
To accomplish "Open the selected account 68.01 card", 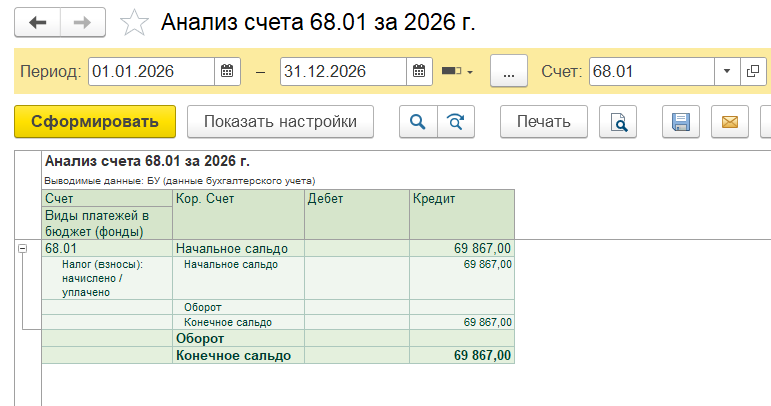I will (753, 72).
